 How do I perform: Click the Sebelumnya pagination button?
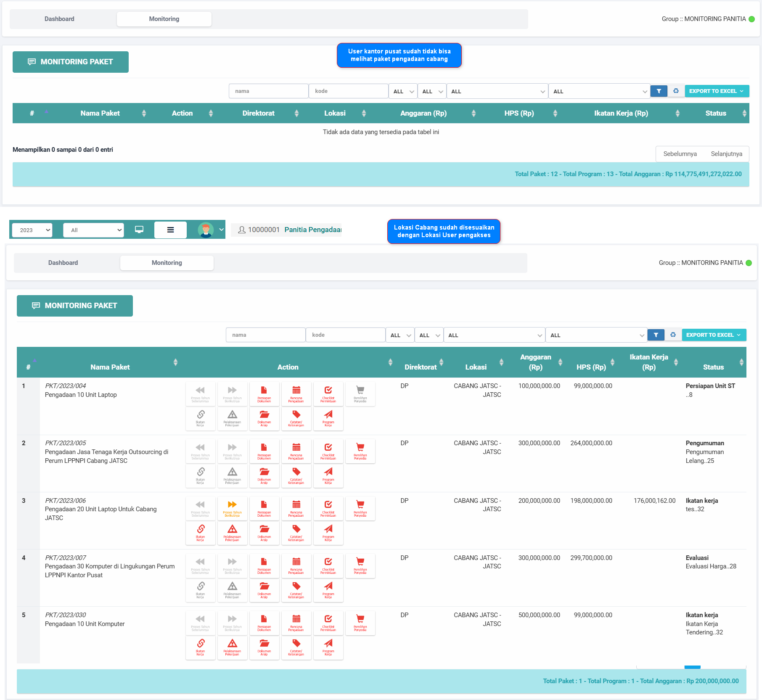680,154
